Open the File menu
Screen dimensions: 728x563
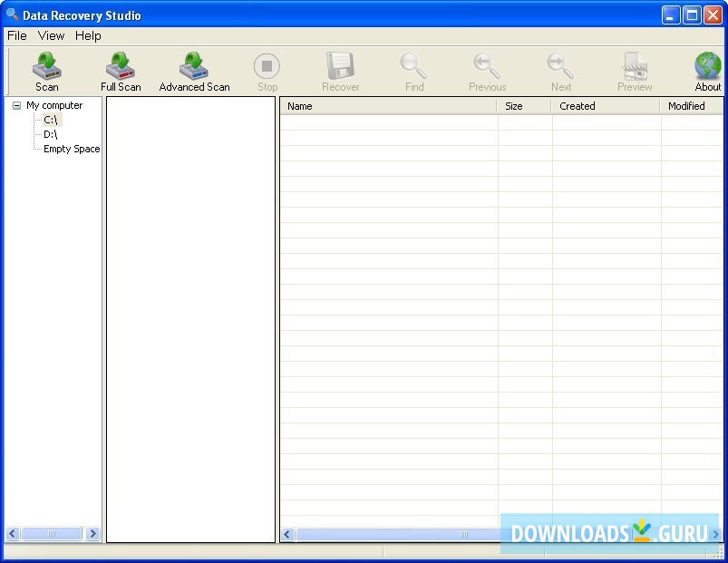[16, 35]
